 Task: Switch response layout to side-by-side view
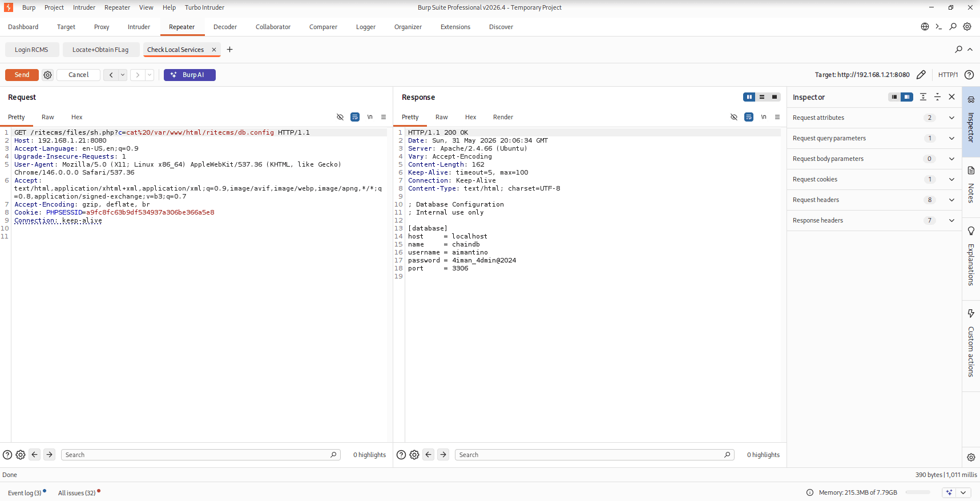point(749,97)
